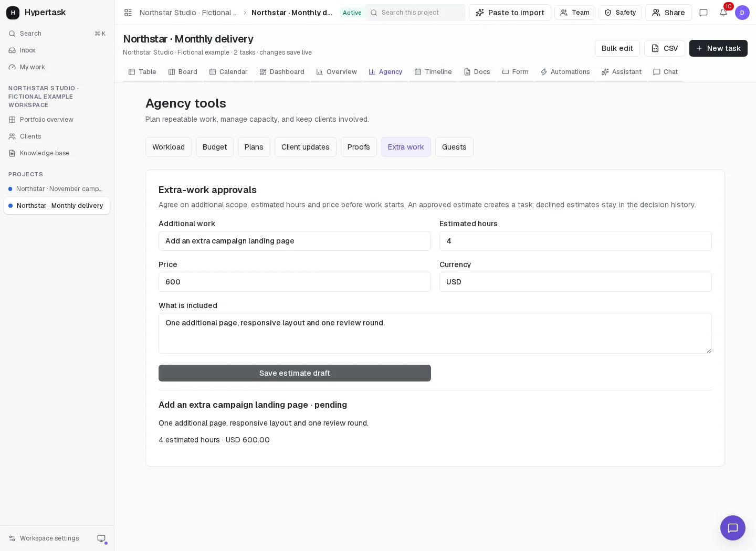Switch to the Board view tab
The height and width of the screenshot is (551, 756).
pyautogui.click(x=183, y=72)
